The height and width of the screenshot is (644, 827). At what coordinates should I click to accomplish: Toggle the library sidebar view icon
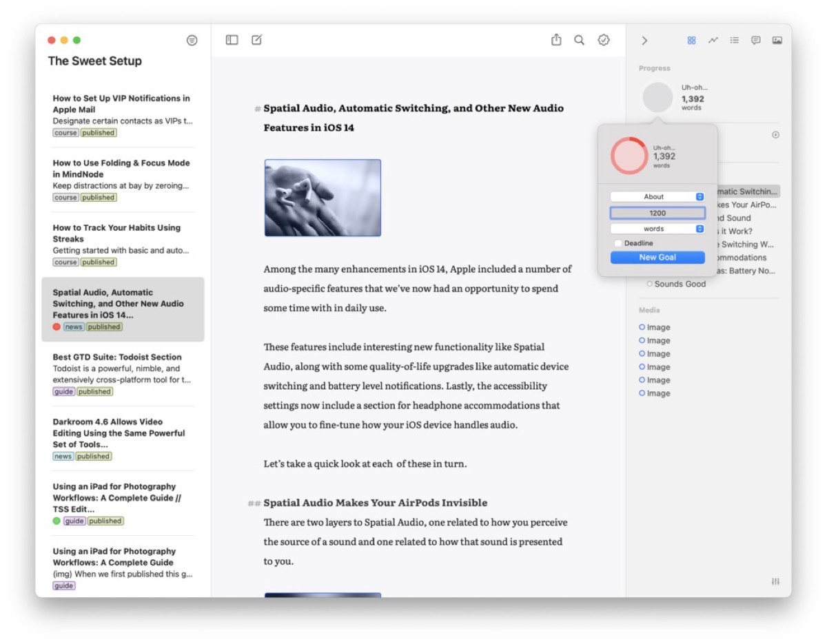pyautogui.click(x=232, y=41)
